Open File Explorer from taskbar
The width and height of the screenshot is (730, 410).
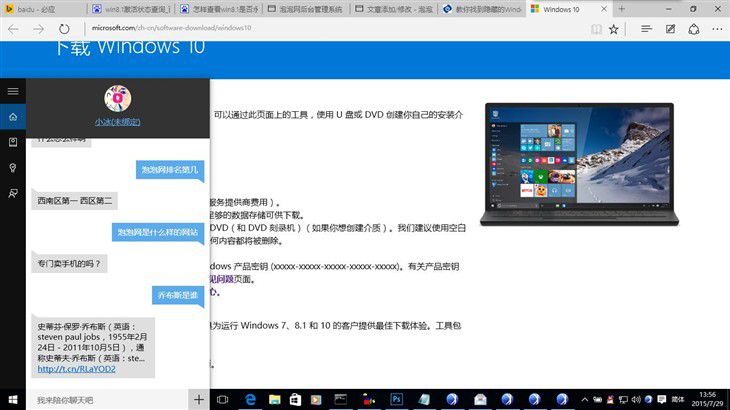pyautogui.click(x=275, y=399)
